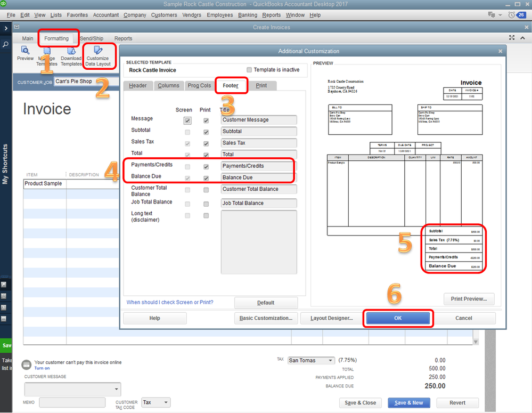This screenshot has width=532, height=413.
Task: Click the window menu icon of Create Invoices
Action: [17, 27]
